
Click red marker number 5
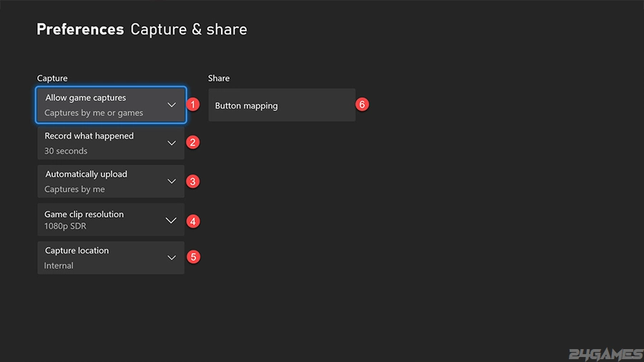click(193, 257)
